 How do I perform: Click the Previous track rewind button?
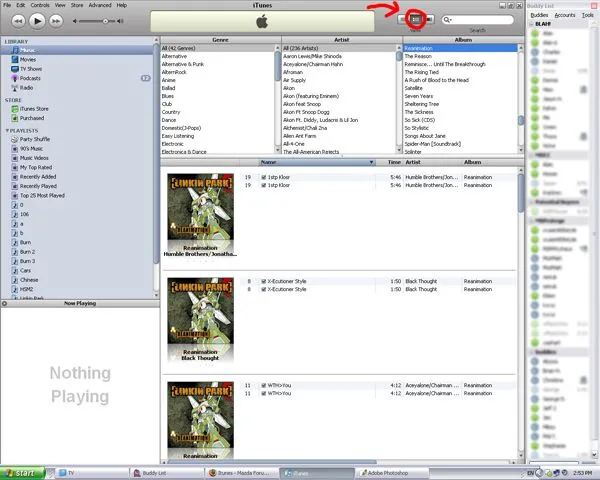[15, 20]
